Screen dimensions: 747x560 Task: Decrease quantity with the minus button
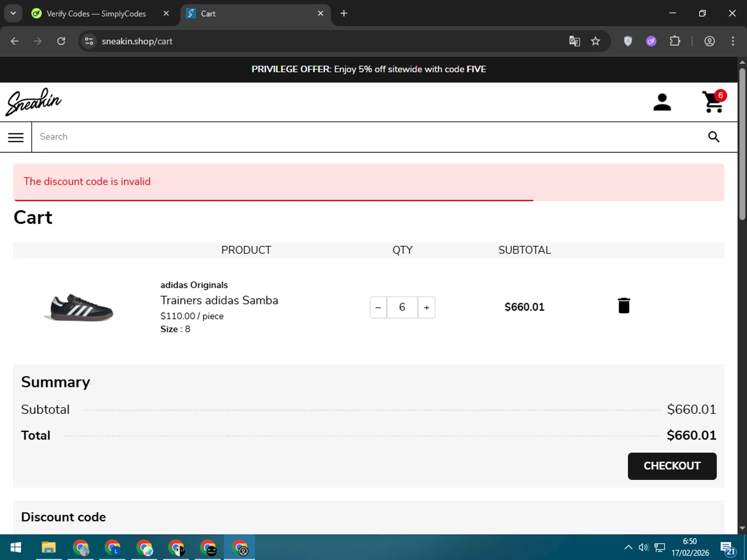(x=378, y=308)
